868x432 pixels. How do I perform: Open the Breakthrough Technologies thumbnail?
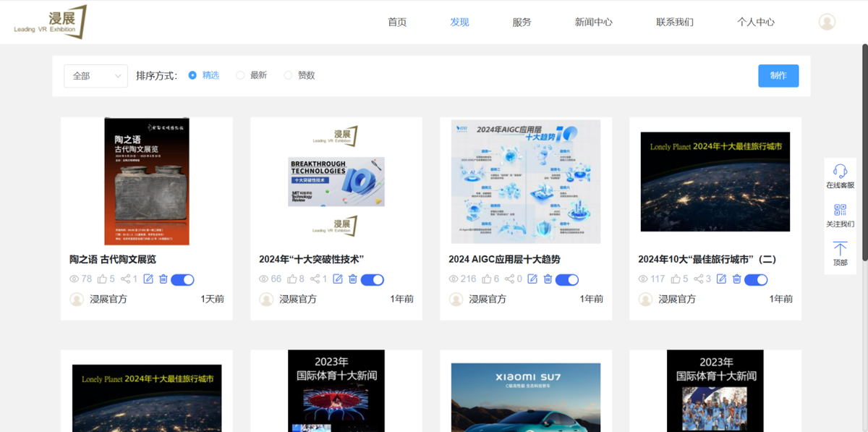click(336, 182)
